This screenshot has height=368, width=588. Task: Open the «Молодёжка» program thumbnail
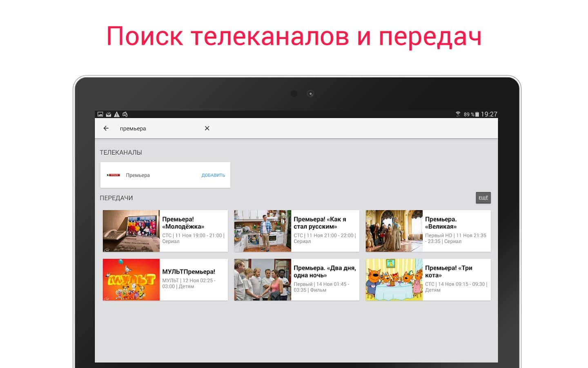[x=131, y=231]
